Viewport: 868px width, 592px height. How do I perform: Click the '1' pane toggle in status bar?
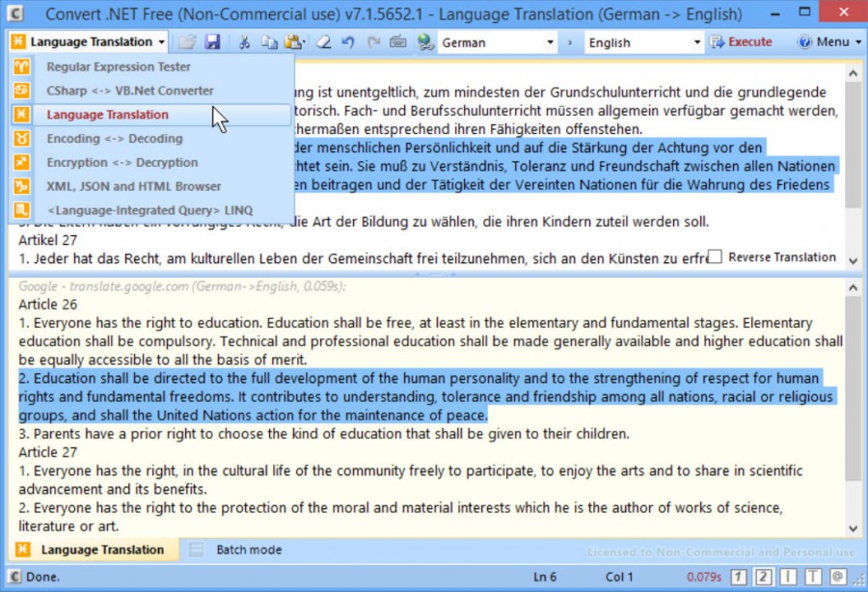pos(737,576)
